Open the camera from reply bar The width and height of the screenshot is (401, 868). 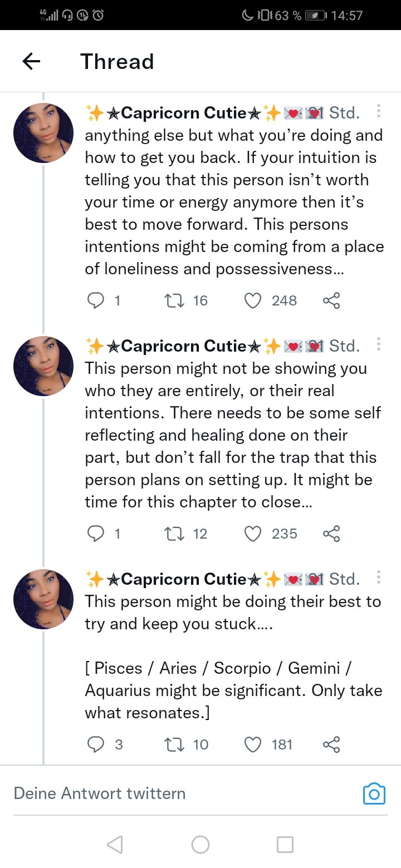[374, 793]
